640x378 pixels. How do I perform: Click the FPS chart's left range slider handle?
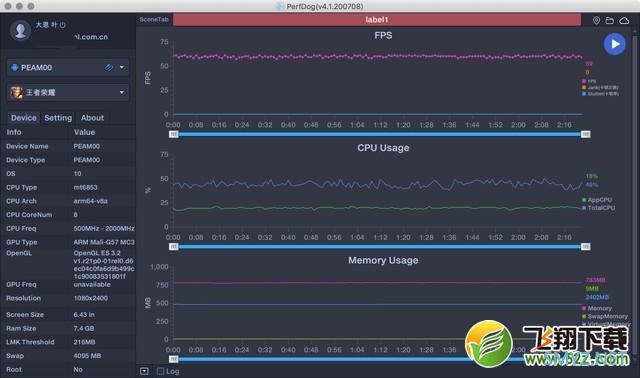[173, 134]
